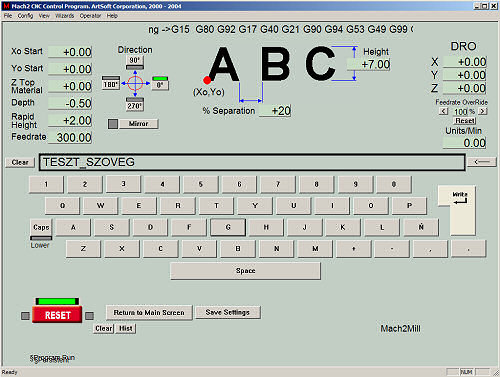Open the Operator menu
The height and width of the screenshot is (377, 500).
coord(90,16)
